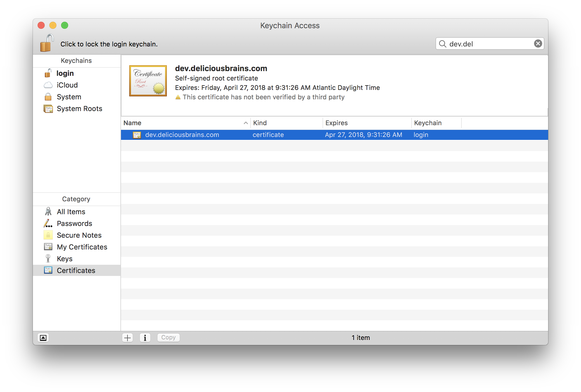
Task: Select the iCloud keychain
Action: pos(77,85)
